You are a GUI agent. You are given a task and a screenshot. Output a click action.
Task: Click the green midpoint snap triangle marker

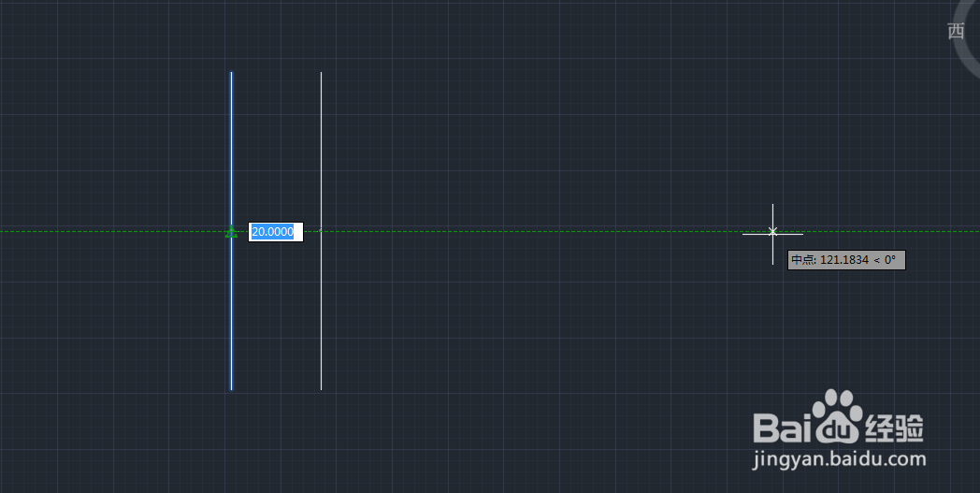tap(231, 231)
